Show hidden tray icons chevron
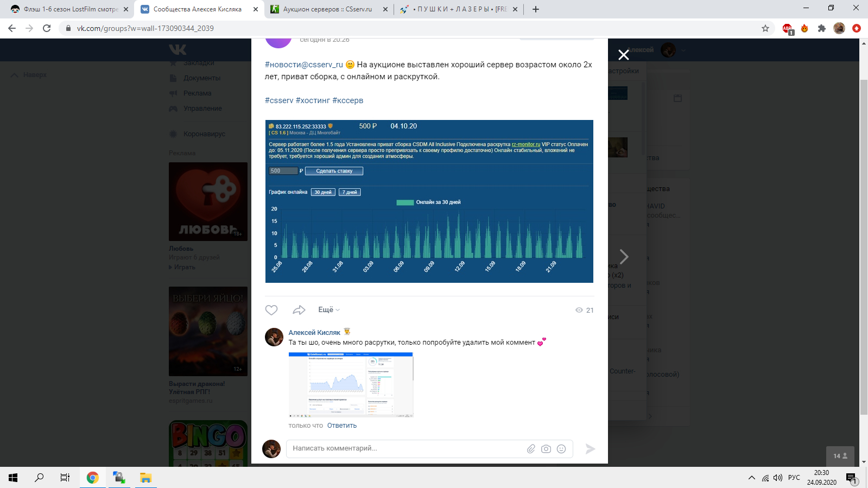 [752, 478]
